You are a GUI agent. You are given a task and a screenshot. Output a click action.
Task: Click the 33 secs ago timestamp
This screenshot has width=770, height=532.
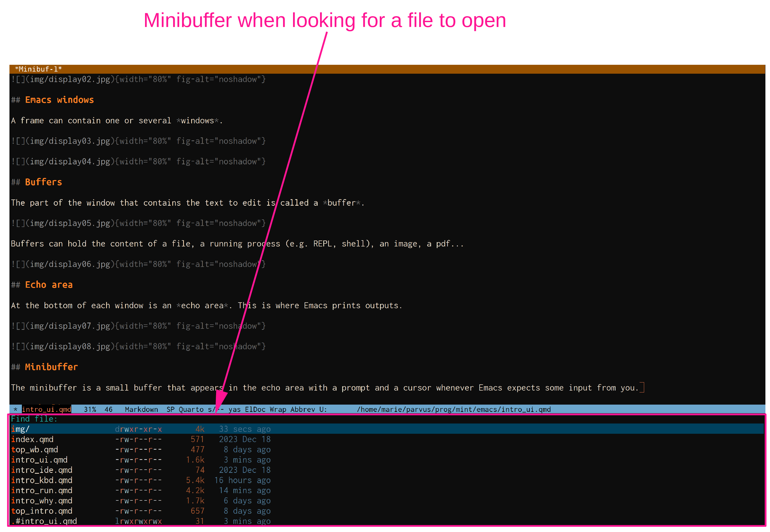click(x=245, y=429)
